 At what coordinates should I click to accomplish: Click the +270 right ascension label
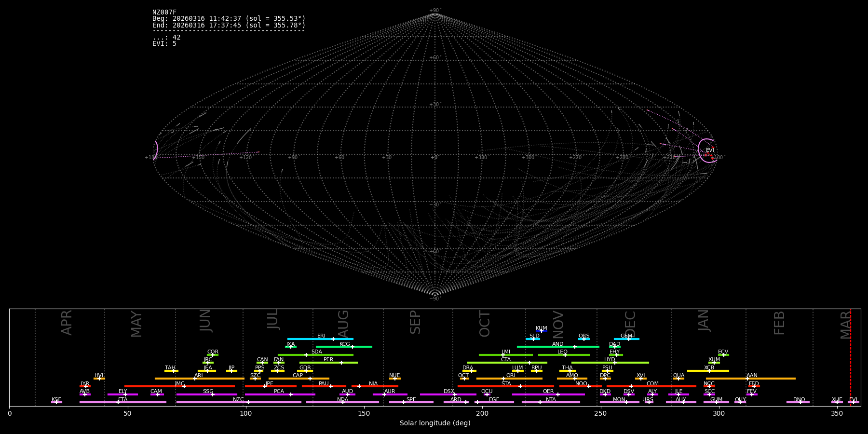point(575,157)
